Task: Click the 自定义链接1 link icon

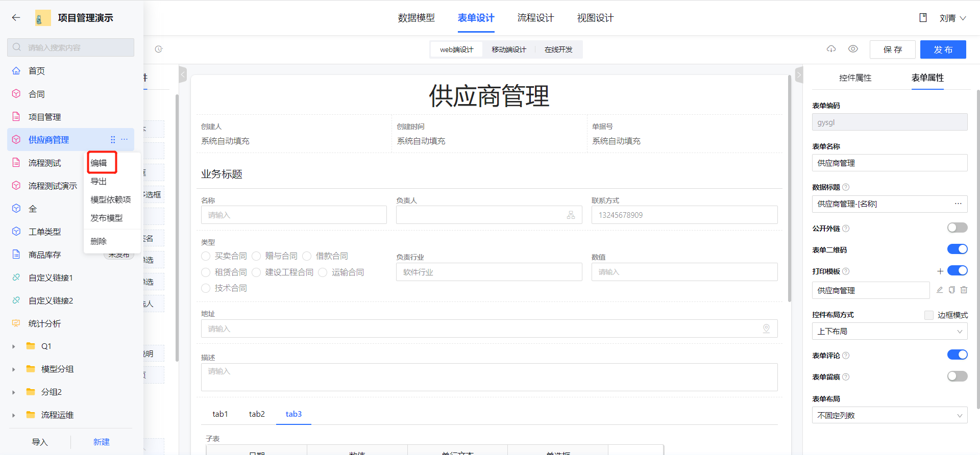Action: pos(16,277)
